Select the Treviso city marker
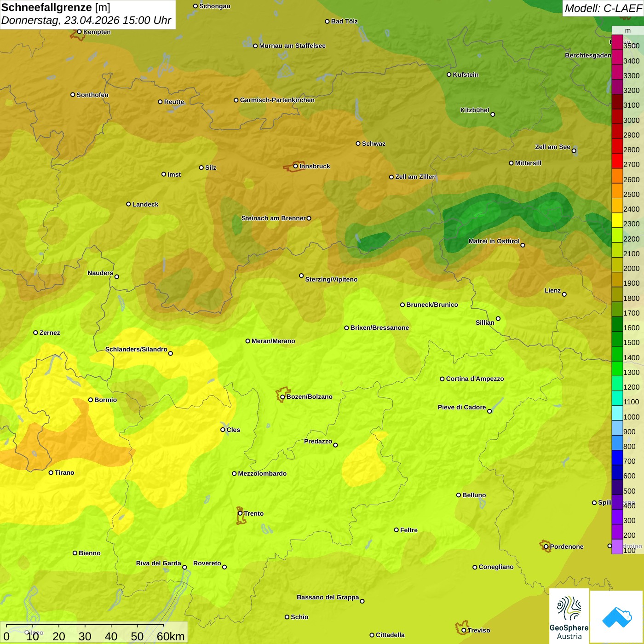 [x=464, y=630]
